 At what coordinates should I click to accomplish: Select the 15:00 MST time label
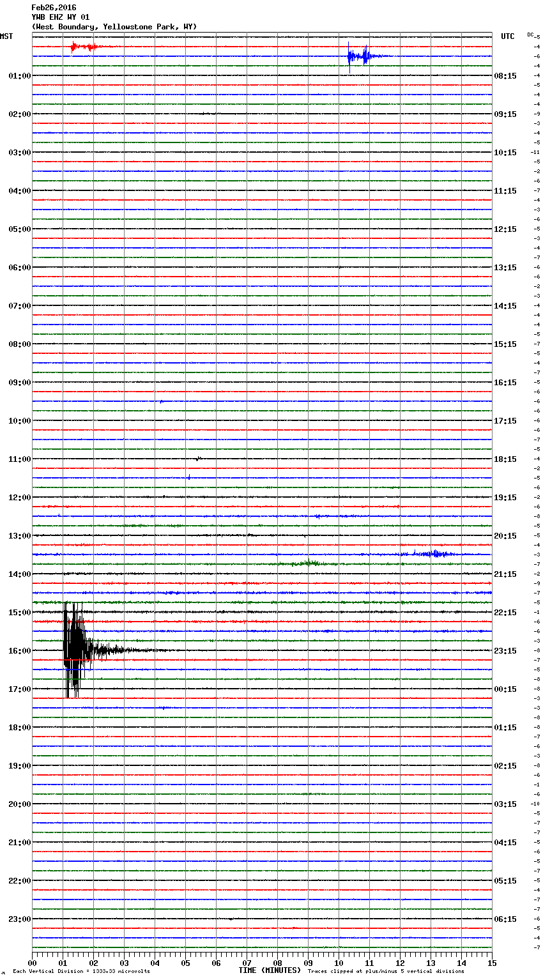tap(20, 613)
